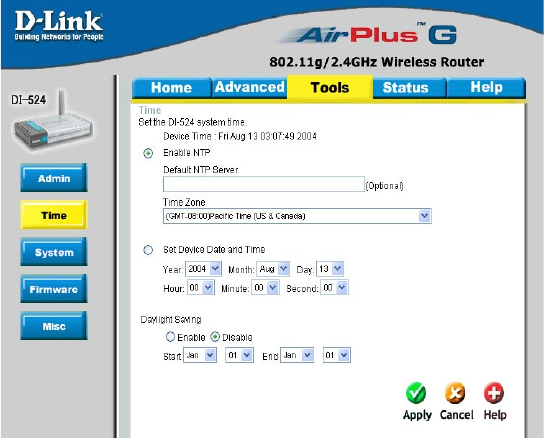The image size is (544, 438).
Task: Open the Year dropdown
Action: tap(203, 269)
